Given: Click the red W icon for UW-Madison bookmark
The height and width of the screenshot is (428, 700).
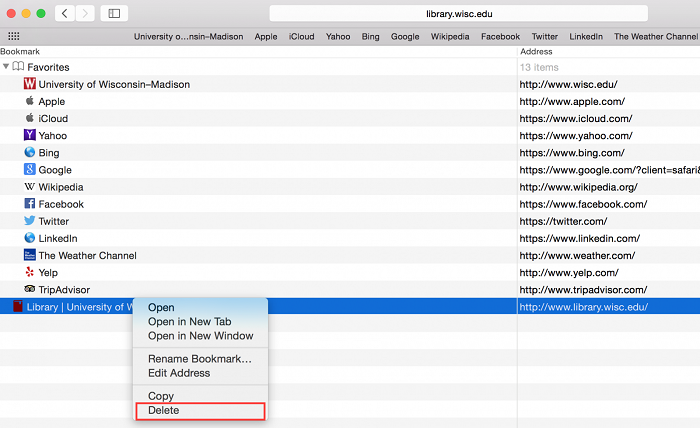Looking at the screenshot, I should pos(29,83).
